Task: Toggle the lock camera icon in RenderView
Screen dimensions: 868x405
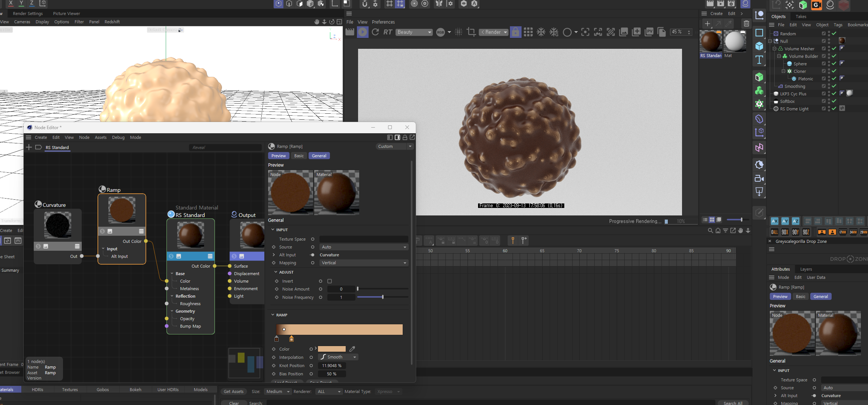Action: coord(516,32)
